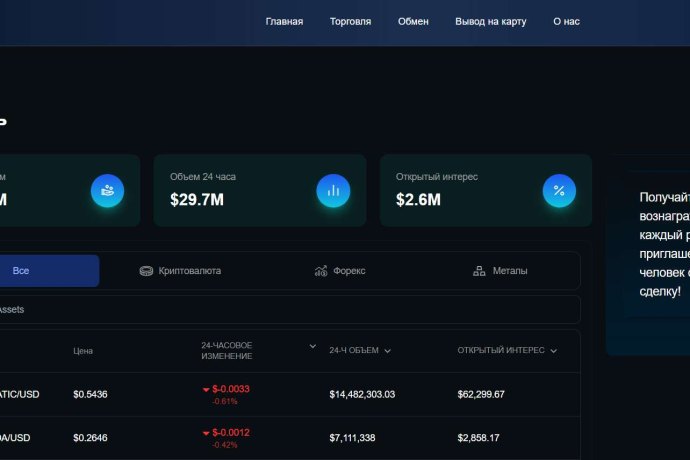Click the -0.42% percentage
Screen dimensions: 690x460
coord(225,445)
